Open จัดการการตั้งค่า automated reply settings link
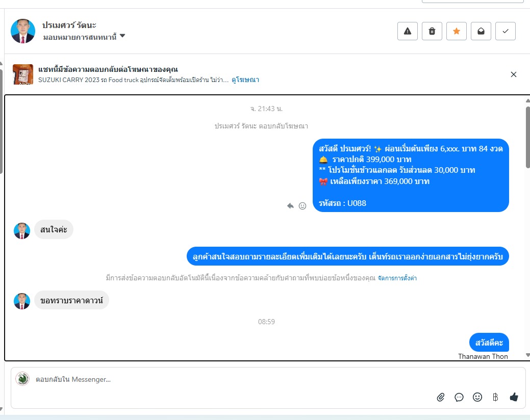 (397, 278)
